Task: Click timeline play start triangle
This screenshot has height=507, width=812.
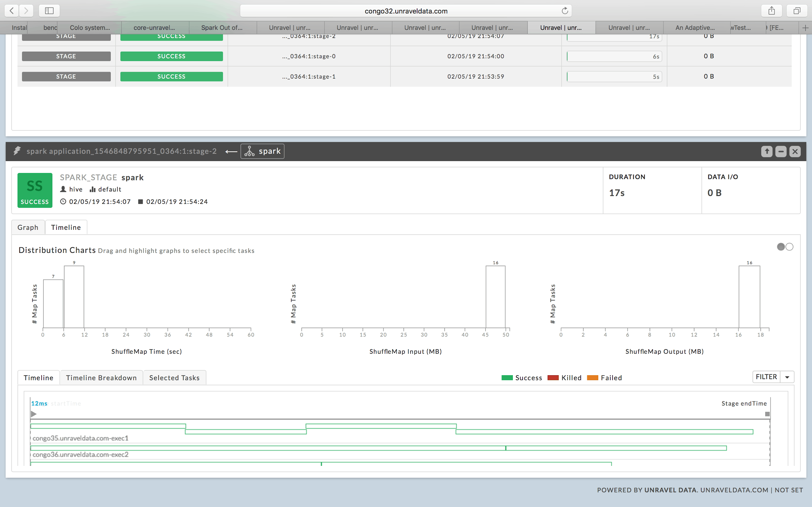Action: (33, 414)
